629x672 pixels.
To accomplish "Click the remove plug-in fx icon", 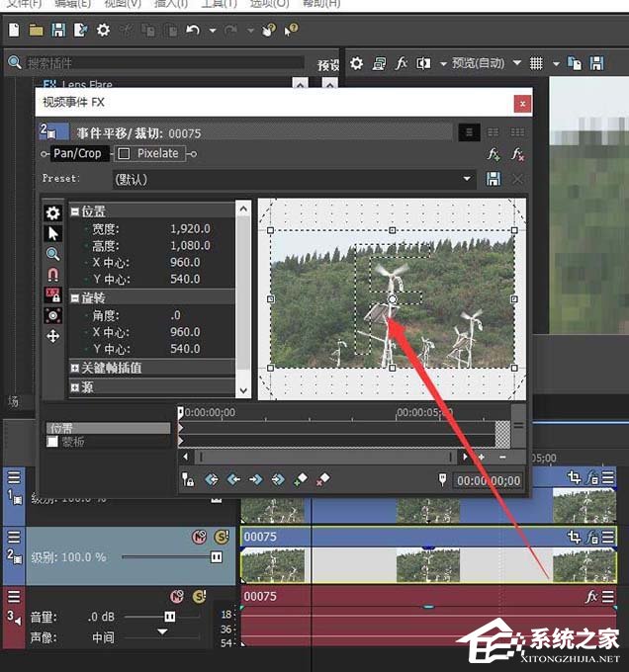I will [x=517, y=154].
